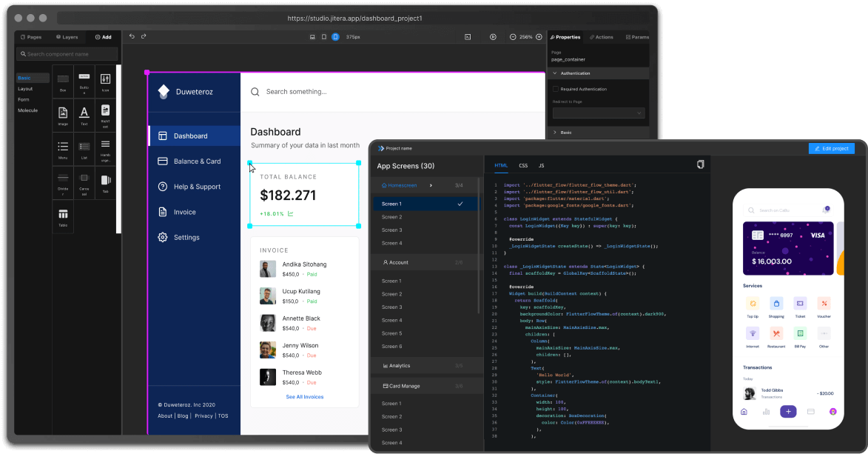The height and width of the screenshot is (454, 868).
Task: Expand the Basic properties section
Action: click(x=556, y=133)
